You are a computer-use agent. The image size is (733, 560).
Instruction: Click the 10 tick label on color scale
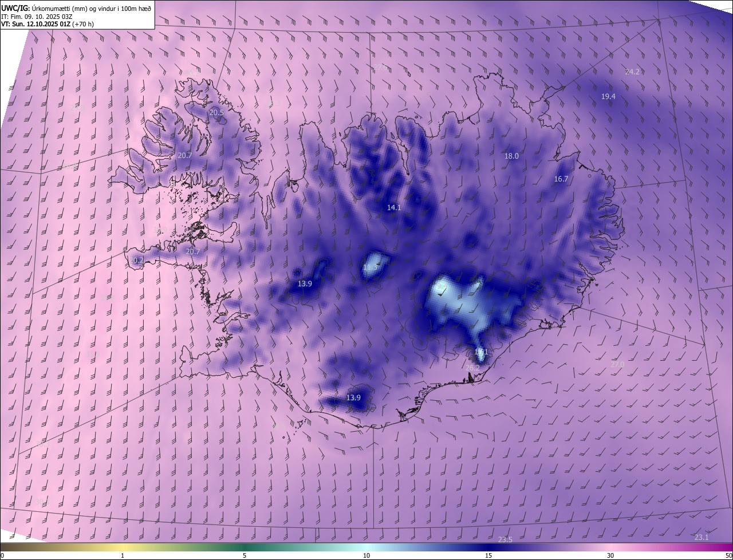tap(366, 555)
